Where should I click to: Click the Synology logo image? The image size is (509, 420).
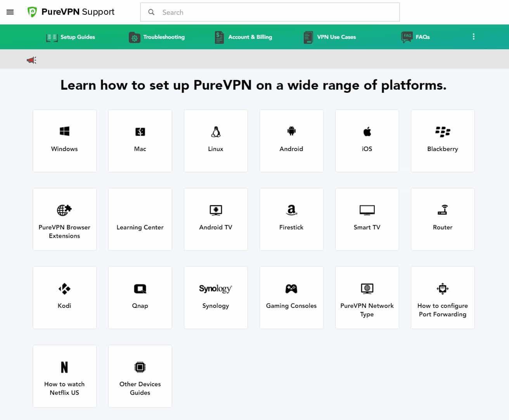pyautogui.click(x=216, y=288)
